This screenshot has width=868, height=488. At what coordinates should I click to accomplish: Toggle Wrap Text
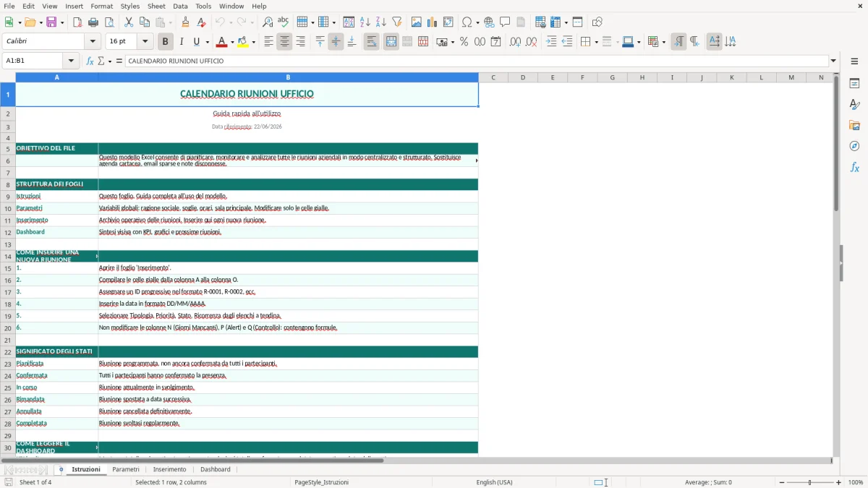371,42
